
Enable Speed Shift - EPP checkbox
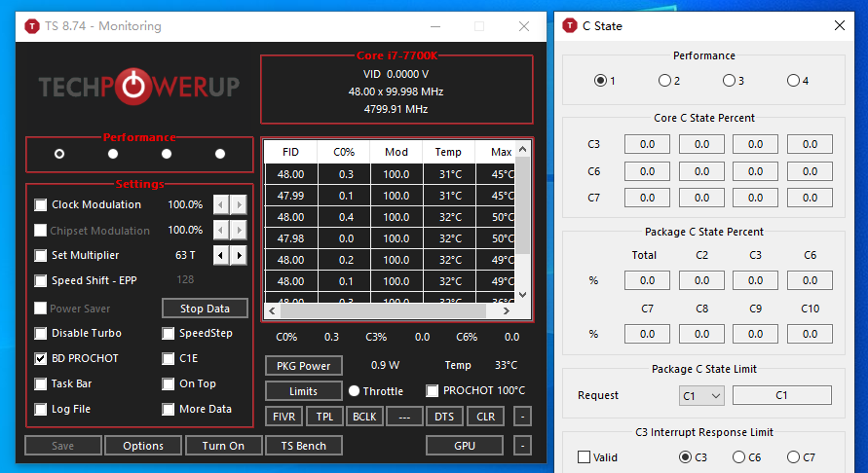coord(40,280)
